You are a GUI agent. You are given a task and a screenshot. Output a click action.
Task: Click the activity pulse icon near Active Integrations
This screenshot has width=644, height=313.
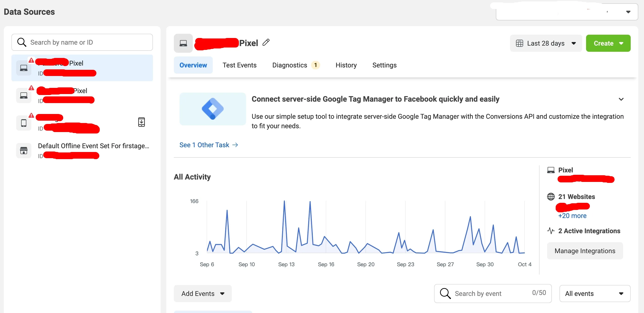click(551, 231)
